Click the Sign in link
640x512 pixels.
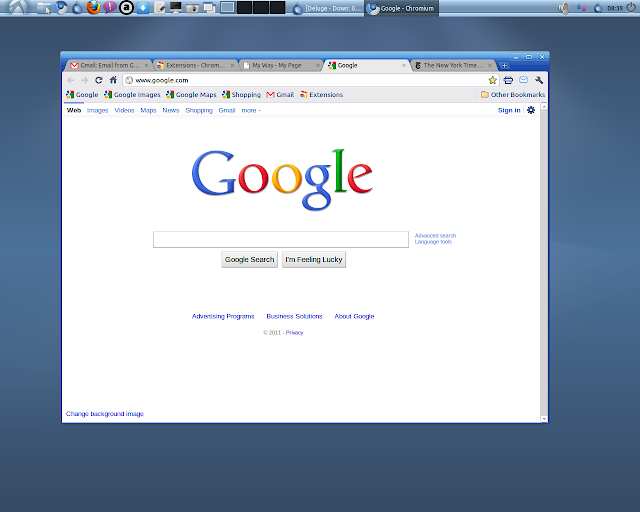(509, 110)
